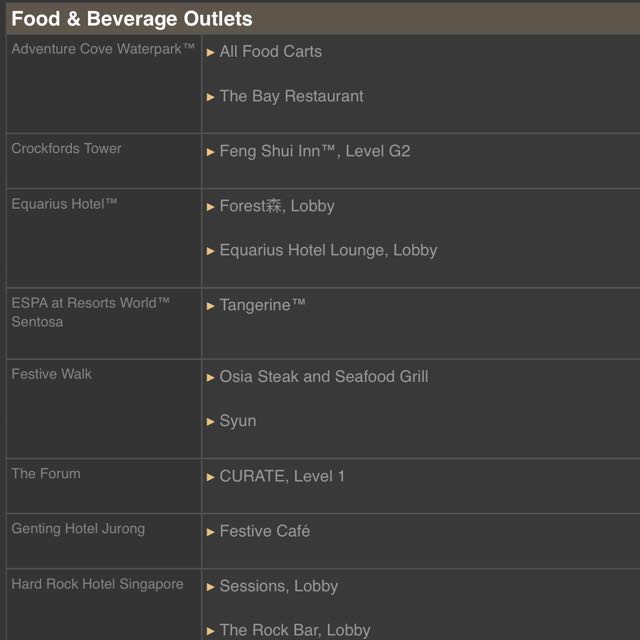
Task: Open Osia Steak and Seafood Grill
Action: point(323,376)
